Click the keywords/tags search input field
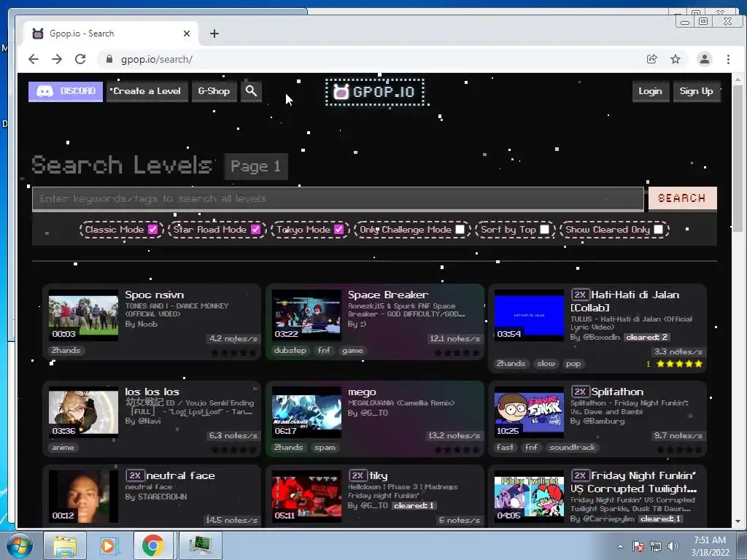The height and width of the screenshot is (560, 747). [338, 198]
